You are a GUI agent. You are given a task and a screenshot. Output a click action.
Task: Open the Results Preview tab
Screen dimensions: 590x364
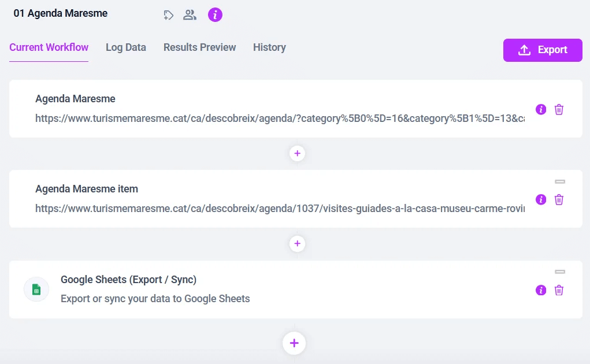point(199,47)
